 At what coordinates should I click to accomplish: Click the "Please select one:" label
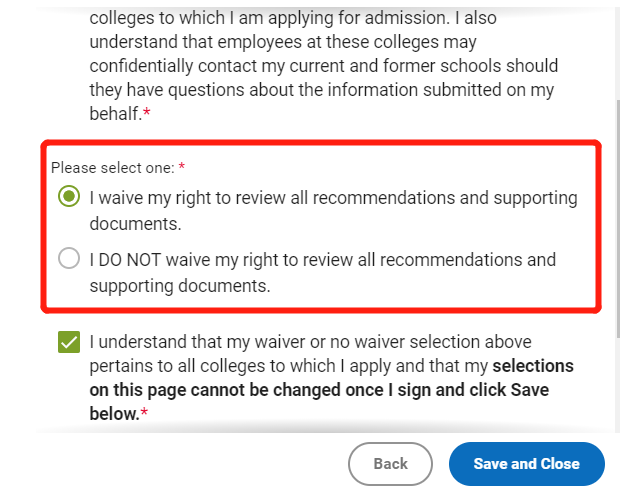tap(113, 168)
